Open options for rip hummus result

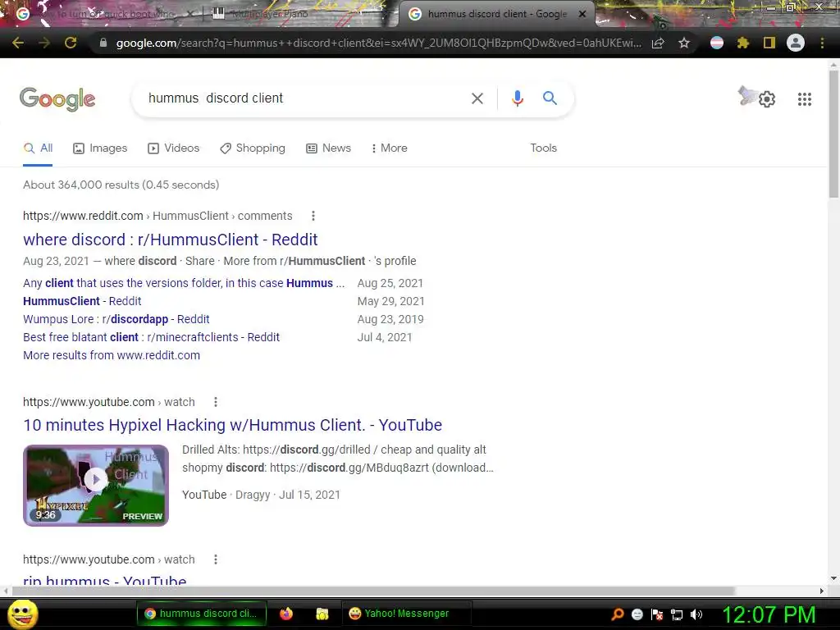pyautogui.click(x=216, y=559)
